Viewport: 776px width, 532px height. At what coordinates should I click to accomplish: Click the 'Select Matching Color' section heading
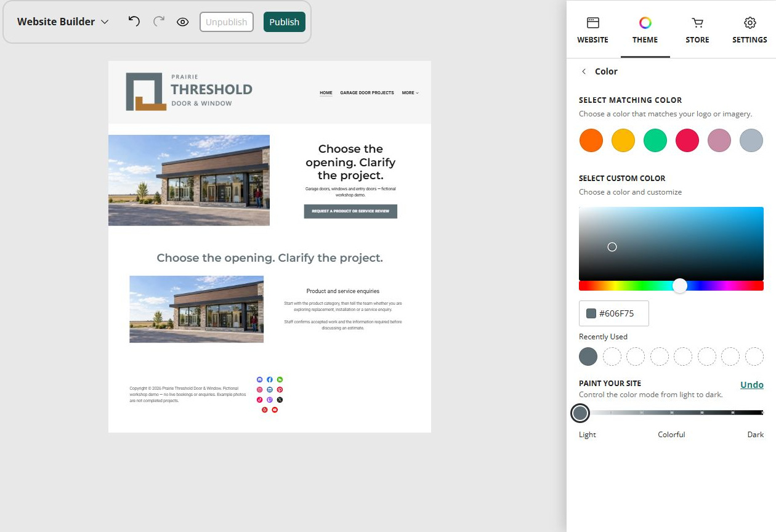click(x=630, y=100)
